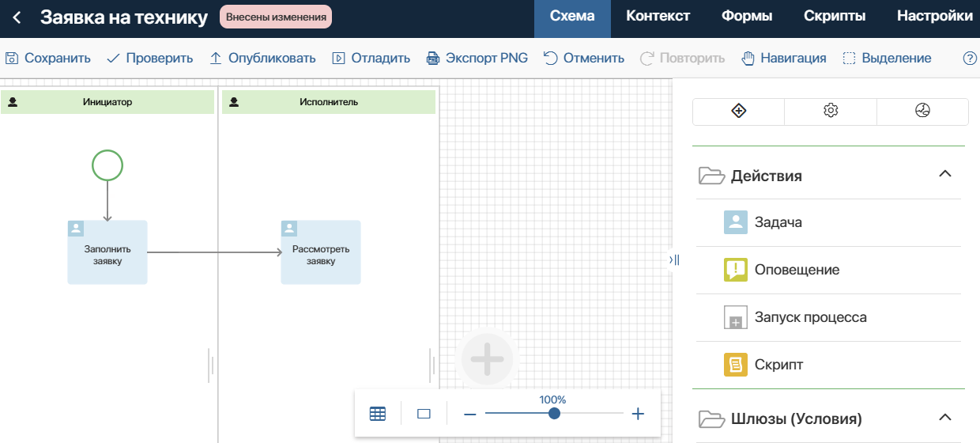Viewport: 980px width, 443px height.
Task: Collapse the Действия section
Action: click(944, 174)
